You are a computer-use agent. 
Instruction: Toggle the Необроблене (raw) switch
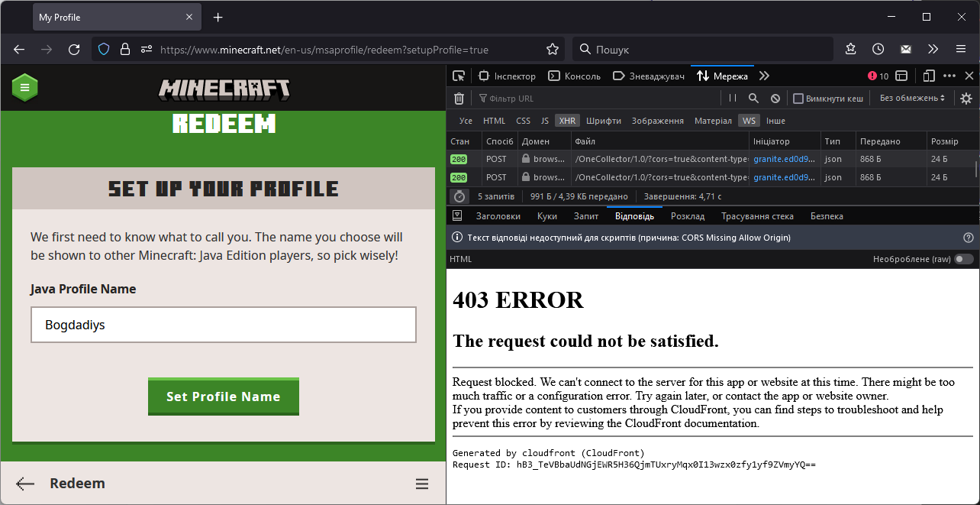click(964, 259)
